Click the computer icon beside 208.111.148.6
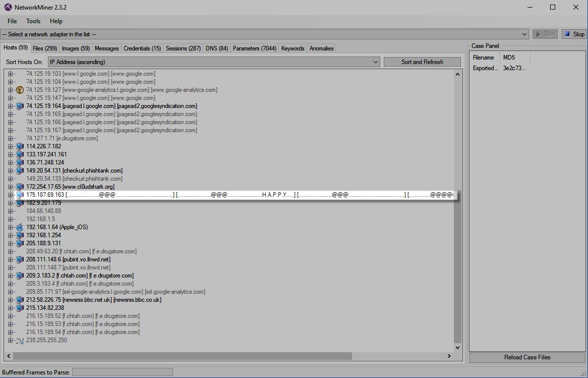Screen dimensions: 588x378 [20, 259]
